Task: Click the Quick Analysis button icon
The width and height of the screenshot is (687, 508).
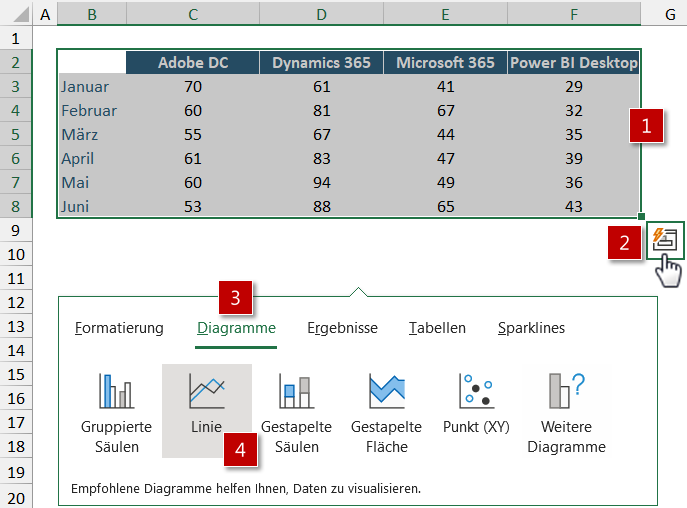Action: click(x=665, y=240)
